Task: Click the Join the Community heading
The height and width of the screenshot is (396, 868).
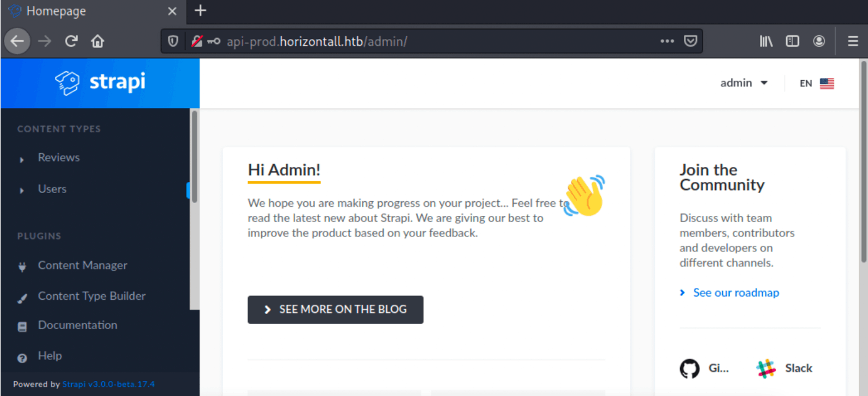Action: (722, 178)
